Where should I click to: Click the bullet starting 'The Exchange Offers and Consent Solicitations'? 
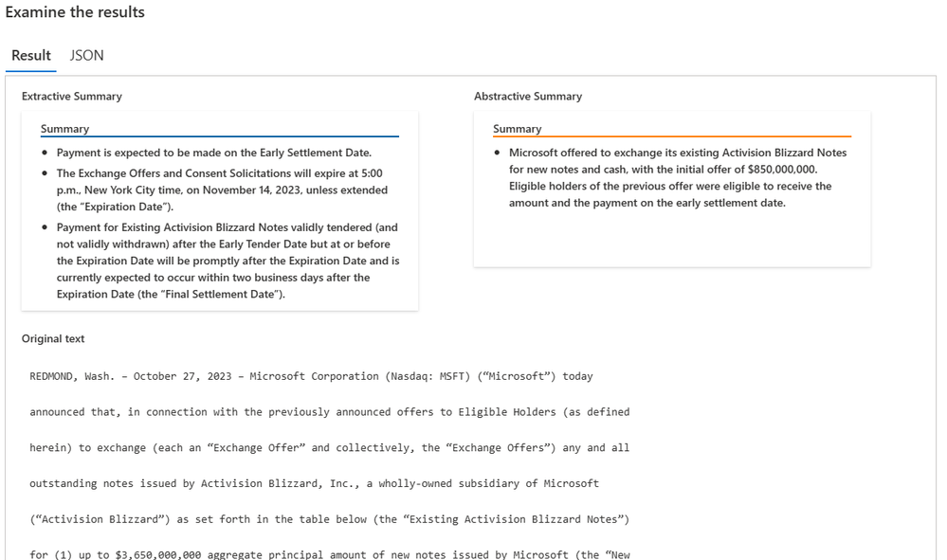click(224, 190)
